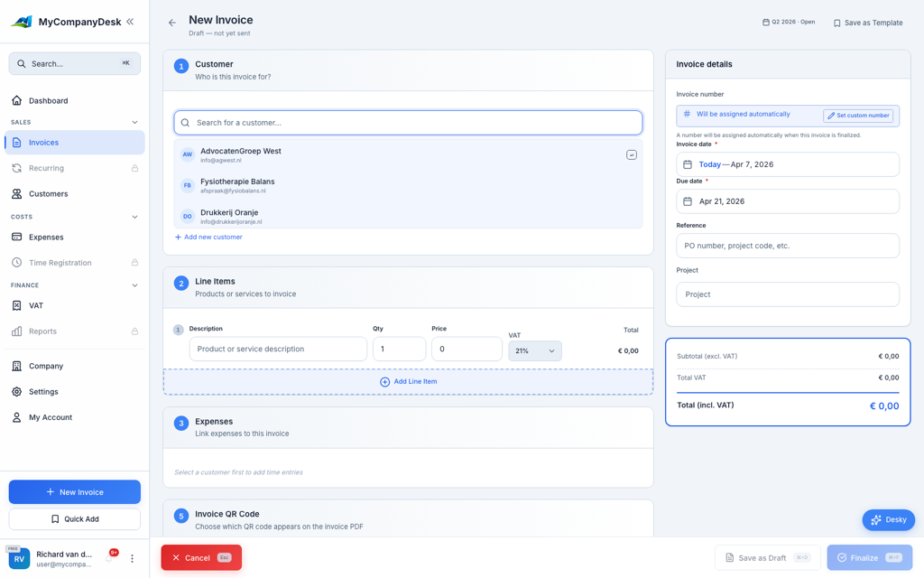924x578 pixels.
Task: Open the three-dot menu near your account
Action: pos(133,558)
